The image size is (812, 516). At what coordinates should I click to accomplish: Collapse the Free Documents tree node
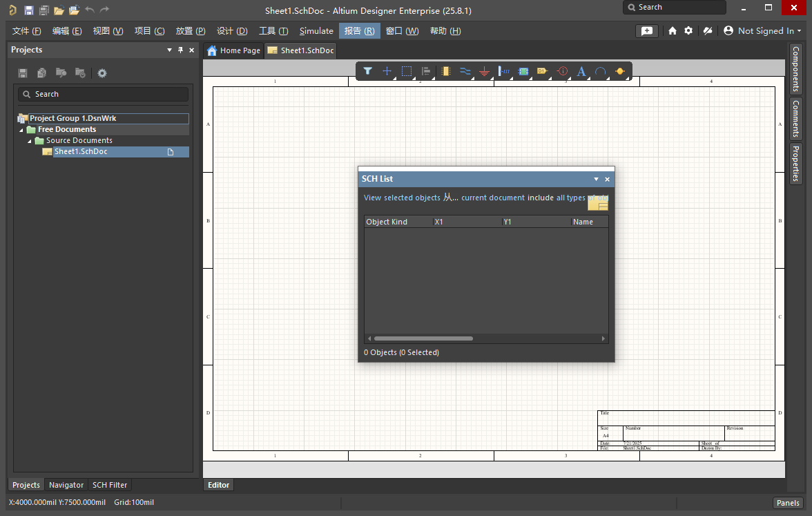[21, 130]
